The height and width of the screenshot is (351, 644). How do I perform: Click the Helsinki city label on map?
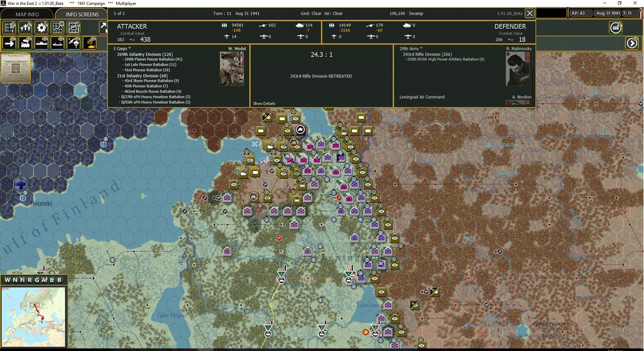41,203
